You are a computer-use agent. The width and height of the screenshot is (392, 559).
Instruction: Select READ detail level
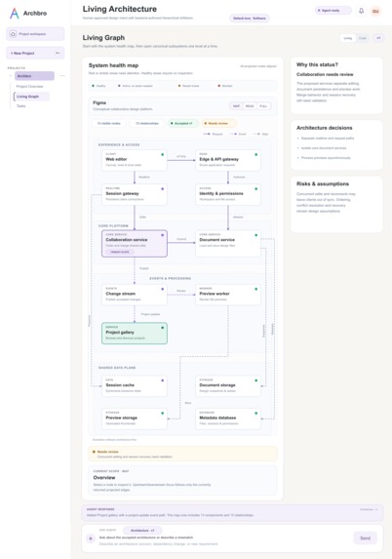point(250,106)
